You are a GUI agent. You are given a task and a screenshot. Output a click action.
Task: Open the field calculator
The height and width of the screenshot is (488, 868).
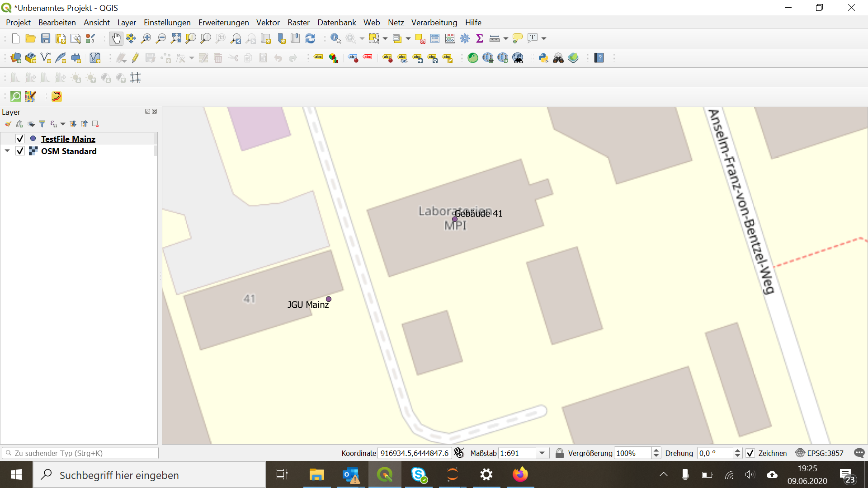[x=450, y=38]
